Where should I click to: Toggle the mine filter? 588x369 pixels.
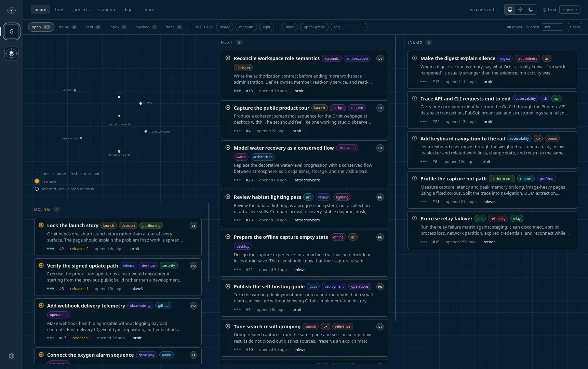[x=290, y=27]
